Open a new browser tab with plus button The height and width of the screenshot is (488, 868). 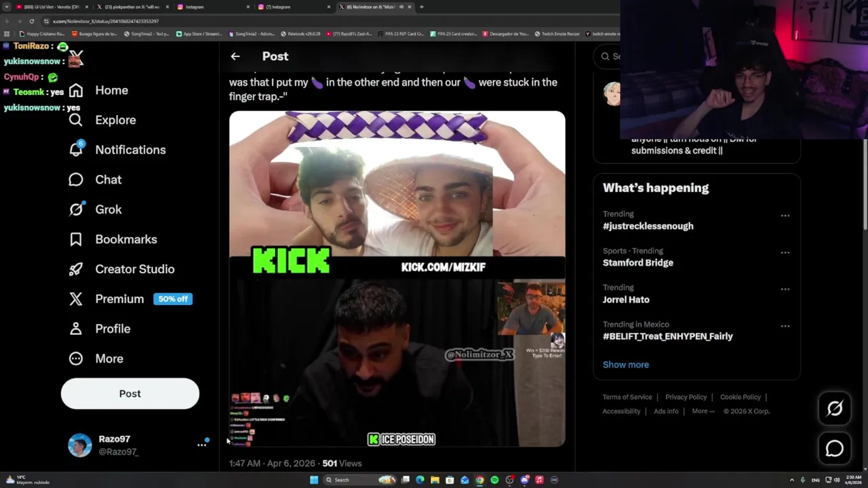pyautogui.click(x=421, y=7)
